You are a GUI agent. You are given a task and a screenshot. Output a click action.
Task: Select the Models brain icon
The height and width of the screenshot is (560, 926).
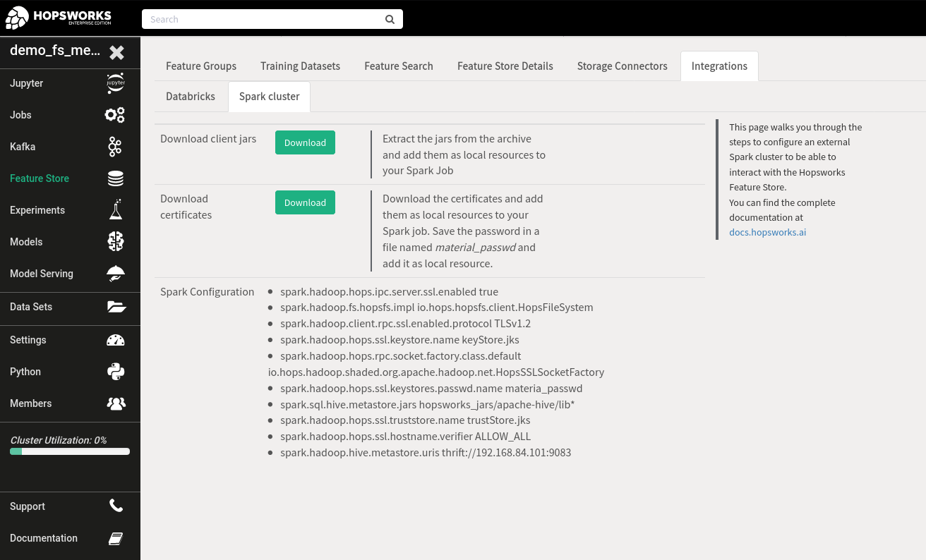[115, 241]
